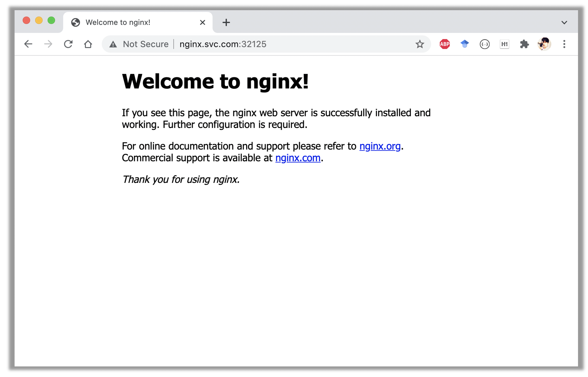Viewport: 588px width, 377px height.
Task: Open the Adblock Plus extension
Action: pos(445,44)
